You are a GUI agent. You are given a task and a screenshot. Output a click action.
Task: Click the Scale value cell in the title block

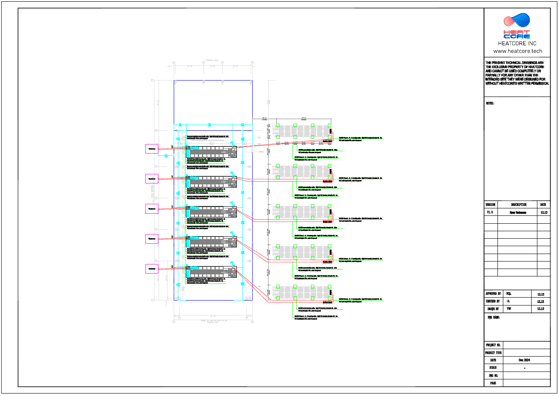click(527, 368)
